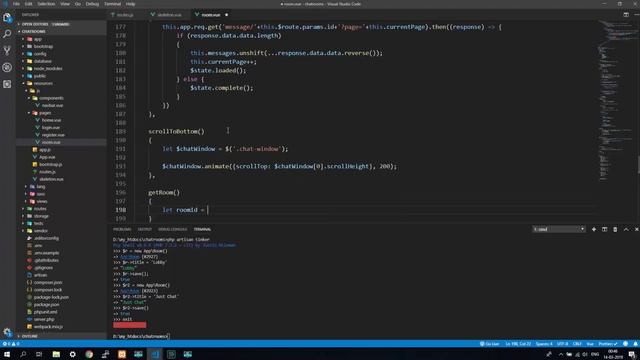This screenshot has height=360, width=640.
Task: Open the terminal shell selector dropdown
Action: (x=559, y=229)
